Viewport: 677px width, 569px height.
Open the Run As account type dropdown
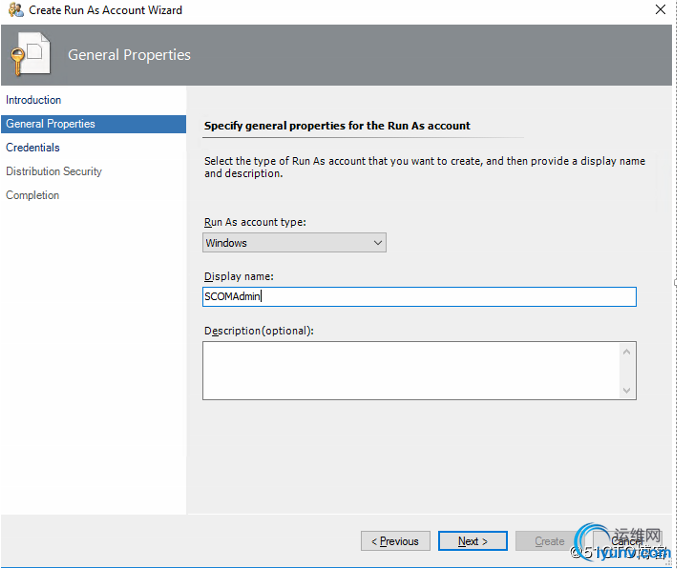click(x=294, y=243)
